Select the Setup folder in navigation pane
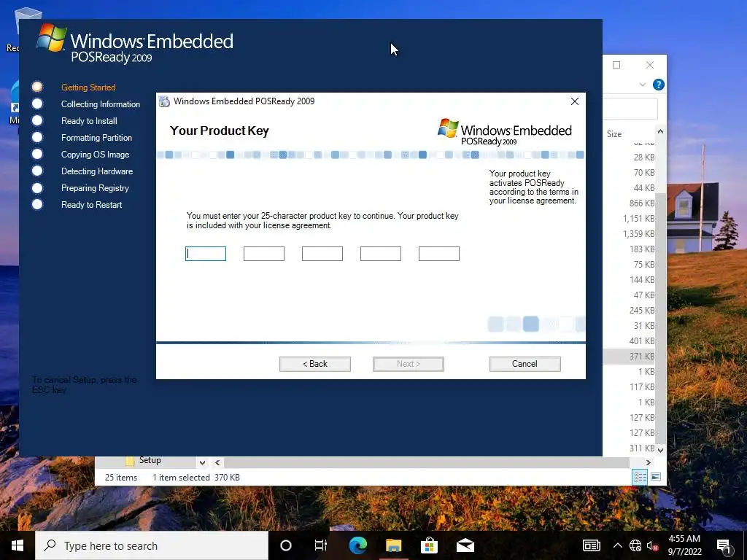The height and width of the screenshot is (560, 747). pos(144,461)
